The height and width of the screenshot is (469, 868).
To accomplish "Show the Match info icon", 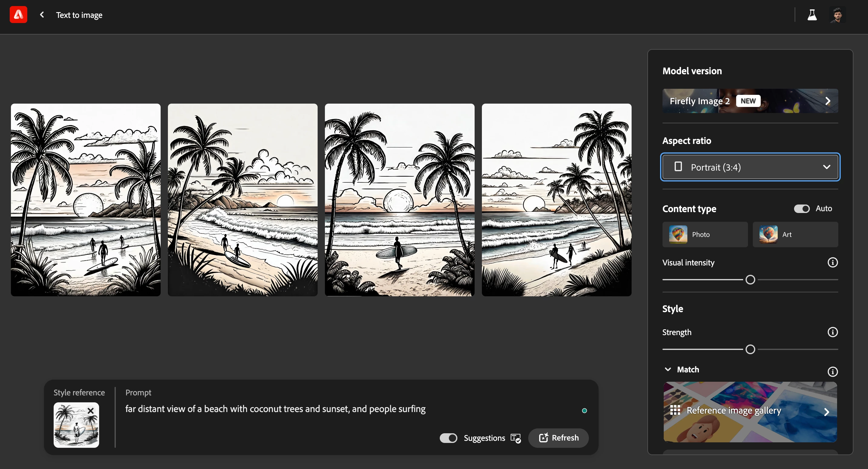I will click(833, 372).
